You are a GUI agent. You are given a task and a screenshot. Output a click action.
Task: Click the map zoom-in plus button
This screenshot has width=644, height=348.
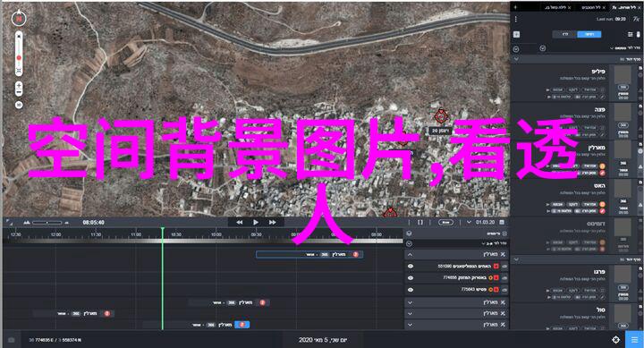19,86
